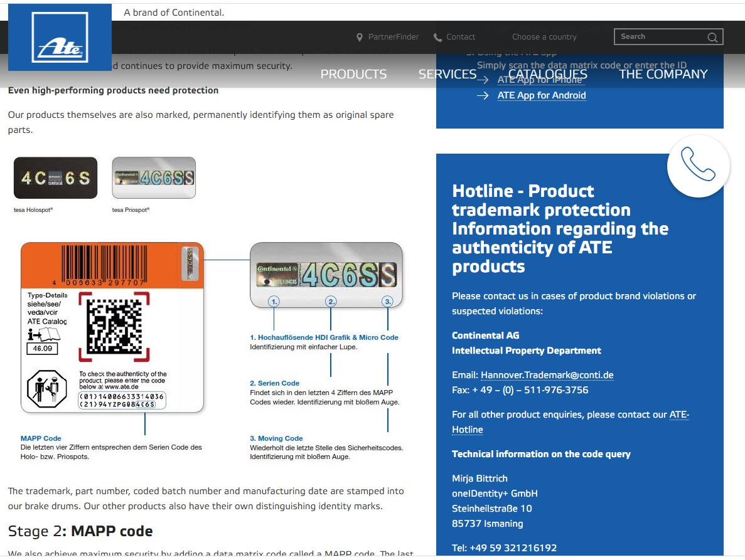Click the large Continental 4C6SS hologram image
The height and width of the screenshot is (560, 745).
326,275
